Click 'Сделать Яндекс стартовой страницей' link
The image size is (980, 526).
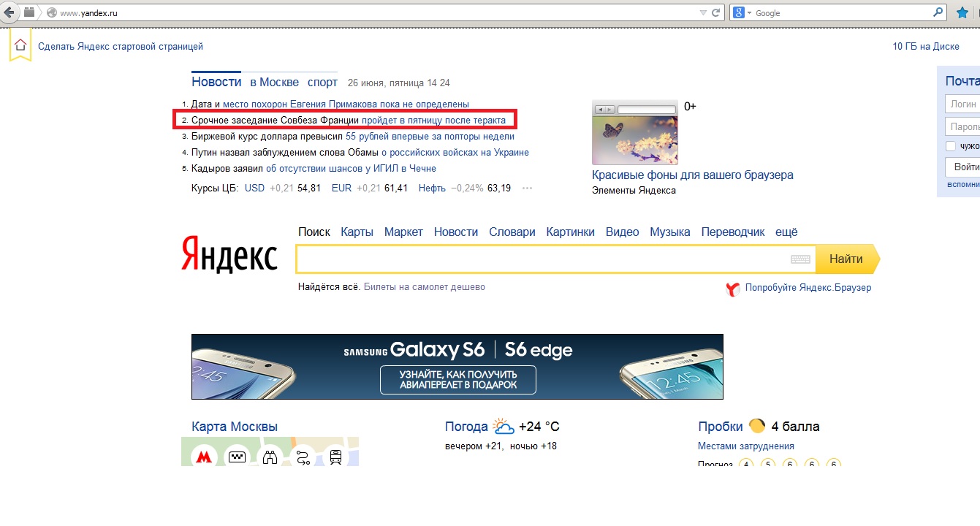121,46
